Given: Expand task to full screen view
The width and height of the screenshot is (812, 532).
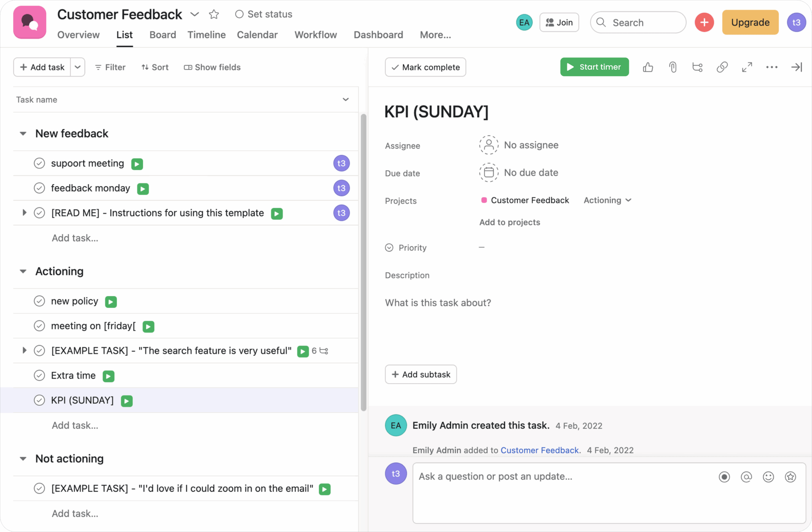Looking at the screenshot, I should pyautogui.click(x=747, y=67).
